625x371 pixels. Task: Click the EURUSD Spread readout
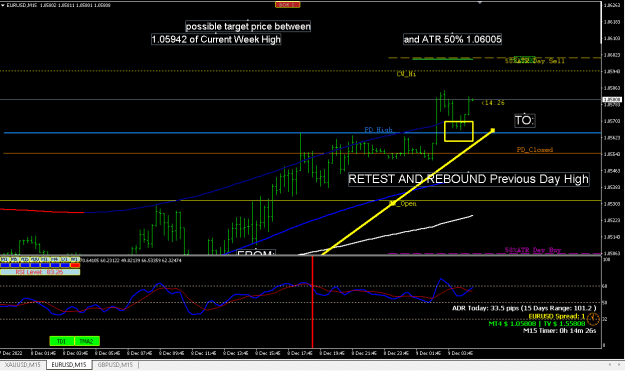pos(556,316)
